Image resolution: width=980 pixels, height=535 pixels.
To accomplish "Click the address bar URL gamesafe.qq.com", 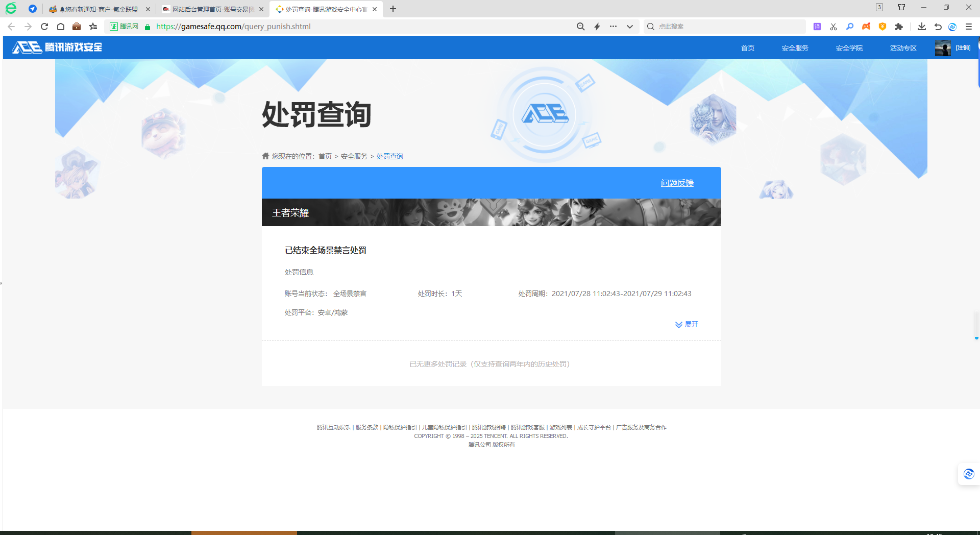I will 233,27.
